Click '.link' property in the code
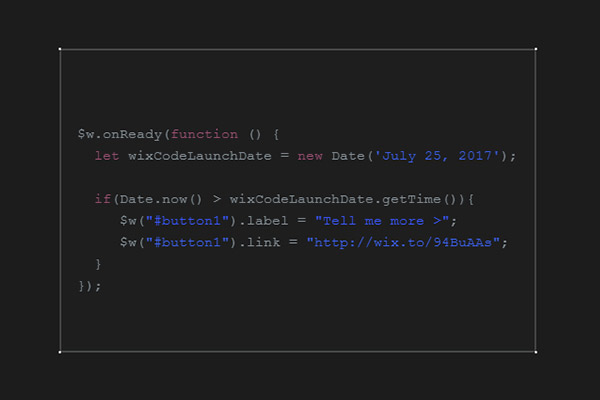Screen dimensions: 600x400 (x=259, y=242)
